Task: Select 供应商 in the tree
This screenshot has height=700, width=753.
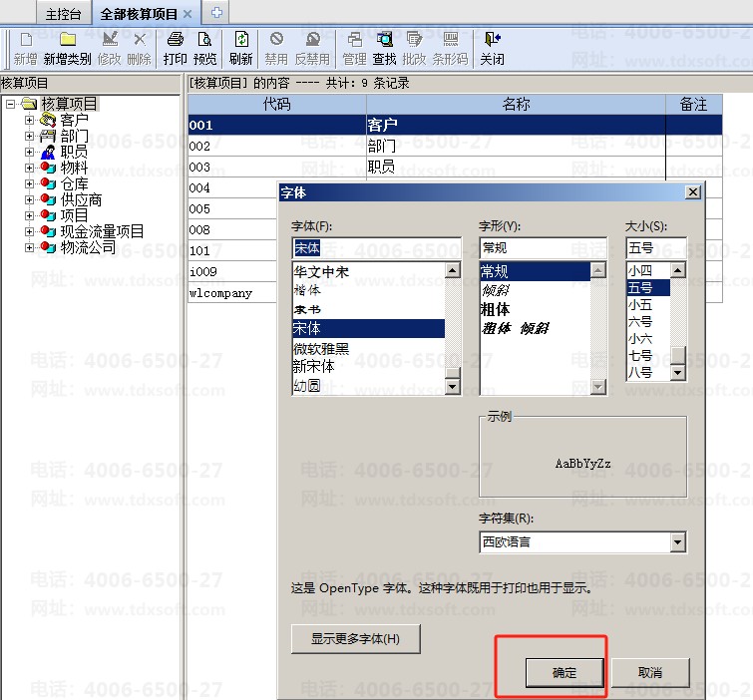Action: click(x=81, y=199)
